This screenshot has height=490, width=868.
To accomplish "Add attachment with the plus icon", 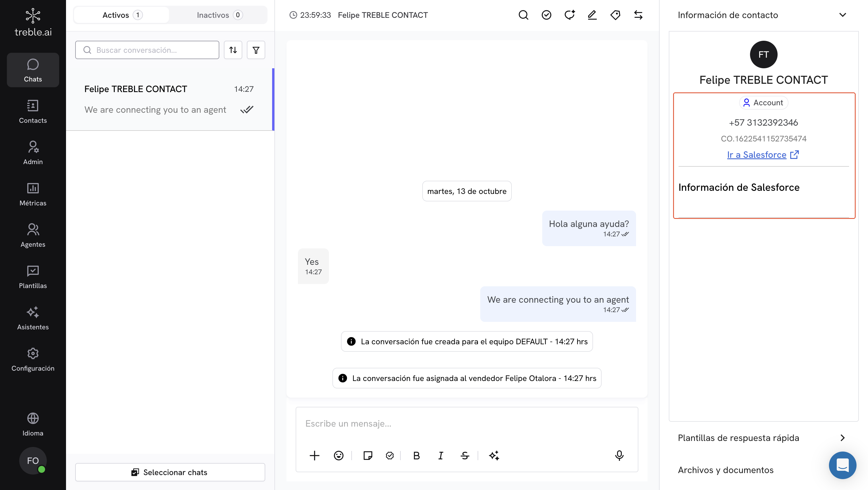I will [x=314, y=455].
